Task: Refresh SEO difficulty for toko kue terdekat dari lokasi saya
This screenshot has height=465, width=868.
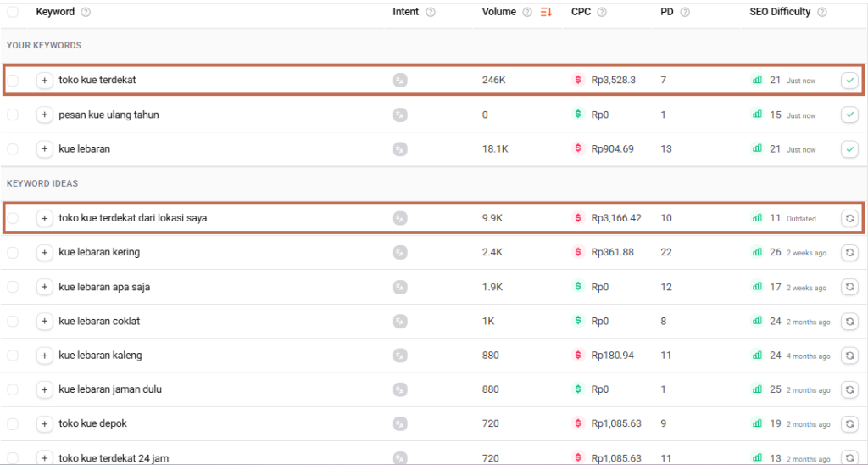Action: [x=849, y=218]
